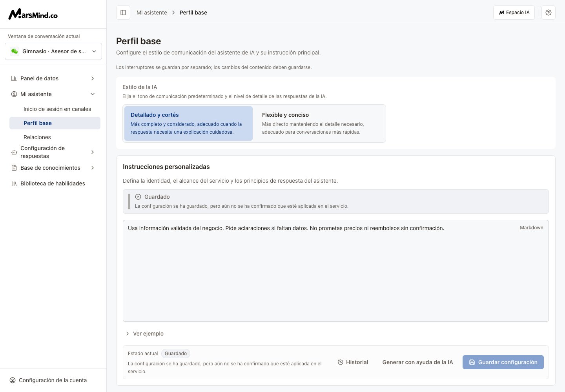Click the Panel de datos chart icon

[14, 78]
